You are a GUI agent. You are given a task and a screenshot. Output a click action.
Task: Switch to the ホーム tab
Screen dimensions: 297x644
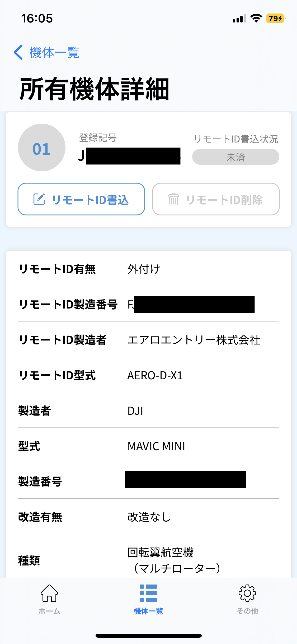49,611
